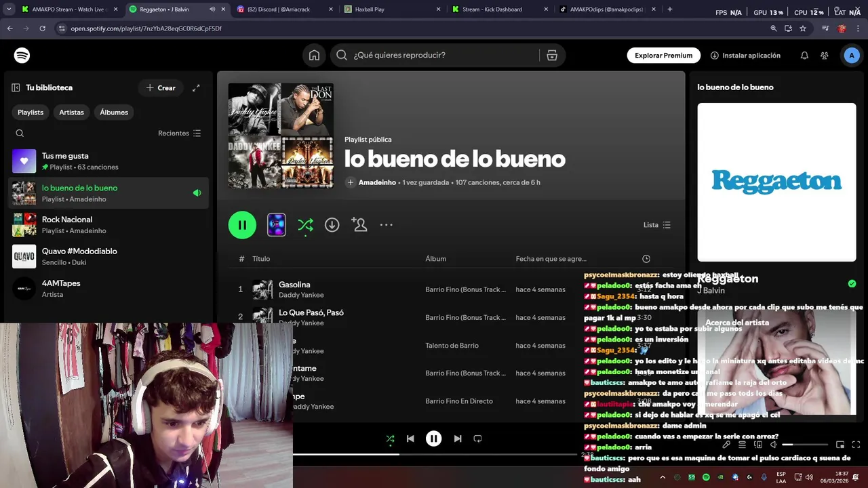
Task: Go to Spotify Home via house icon
Action: (x=314, y=56)
